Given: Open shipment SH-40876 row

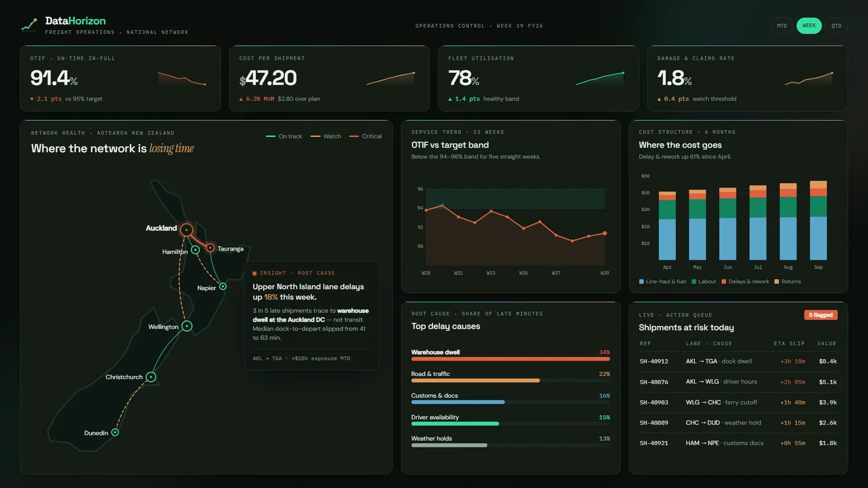Looking at the screenshot, I should (738, 382).
